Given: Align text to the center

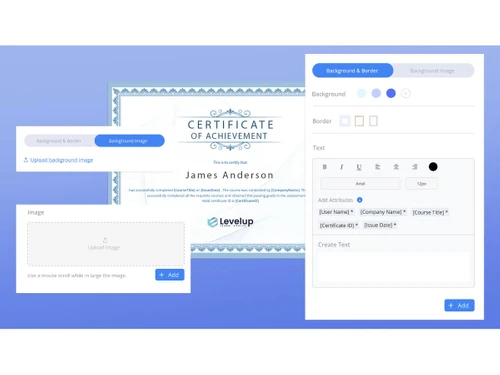Looking at the screenshot, I should pyautogui.click(x=396, y=167).
